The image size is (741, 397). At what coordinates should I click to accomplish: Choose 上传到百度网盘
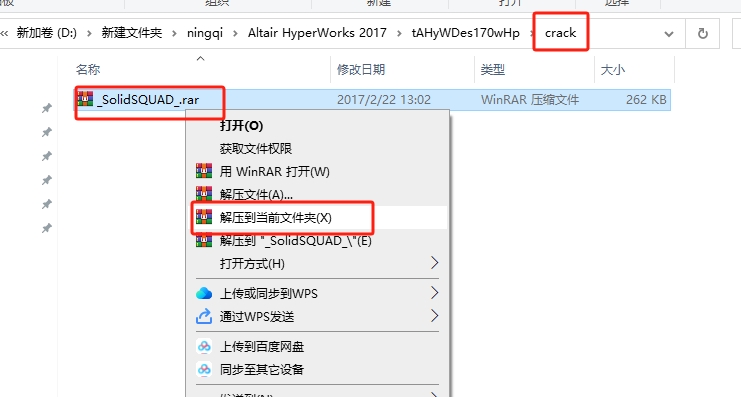coord(317,346)
